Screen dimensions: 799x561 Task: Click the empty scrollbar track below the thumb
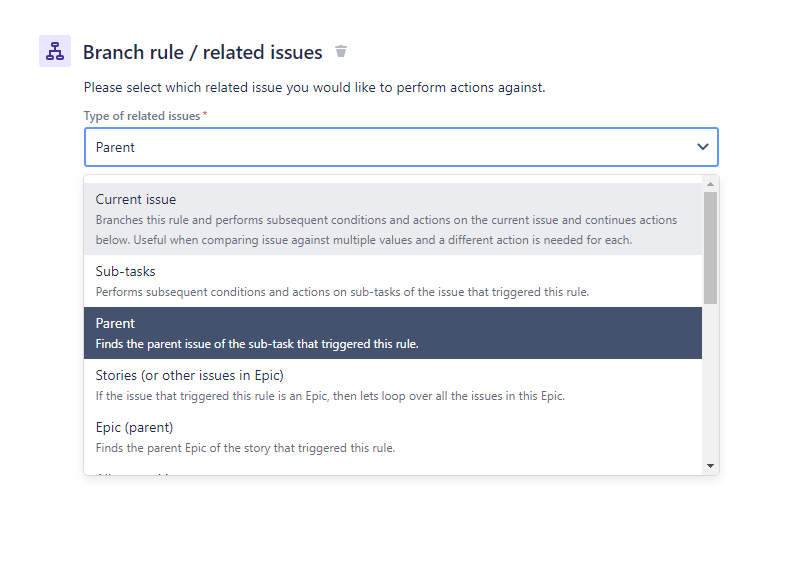pyautogui.click(x=710, y=381)
